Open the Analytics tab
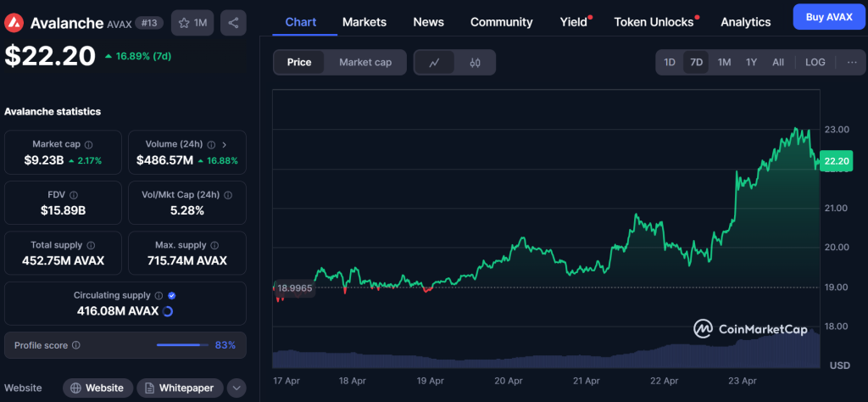This screenshot has height=402, width=868. pyautogui.click(x=746, y=22)
